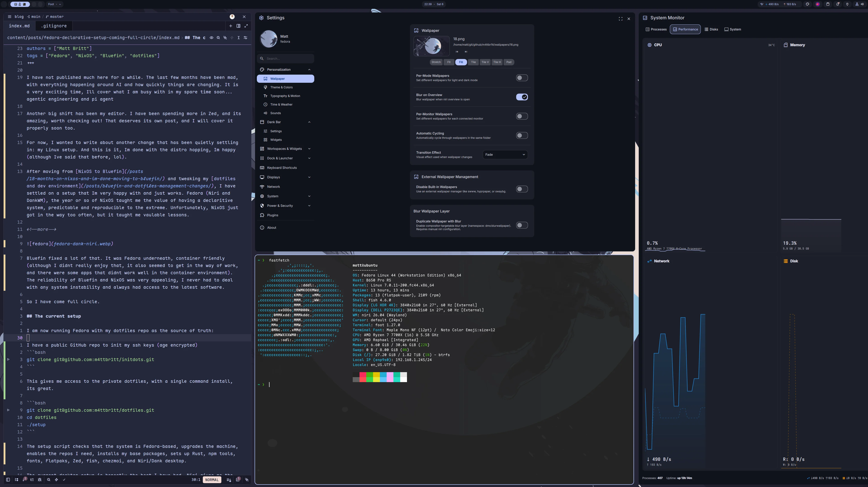Turn on Automatic Cycling
Image resolution: width=868 pixels, height=487 pixels.
(522, 135)
